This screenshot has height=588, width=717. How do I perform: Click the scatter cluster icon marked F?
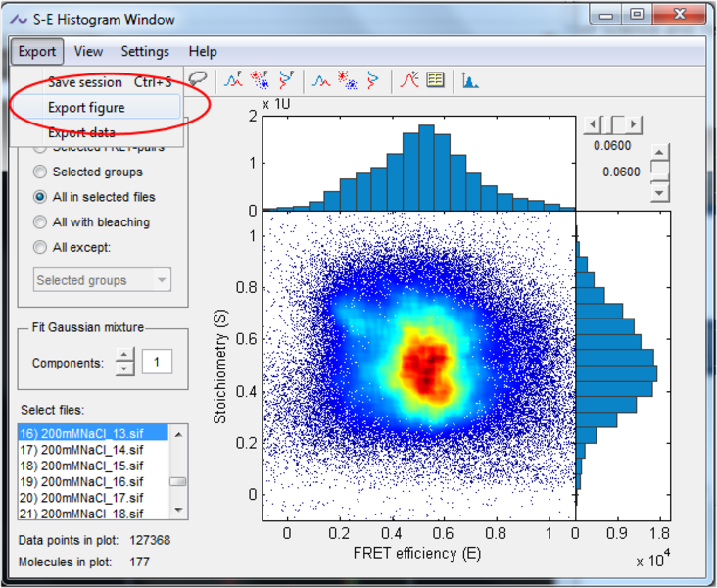261,80
